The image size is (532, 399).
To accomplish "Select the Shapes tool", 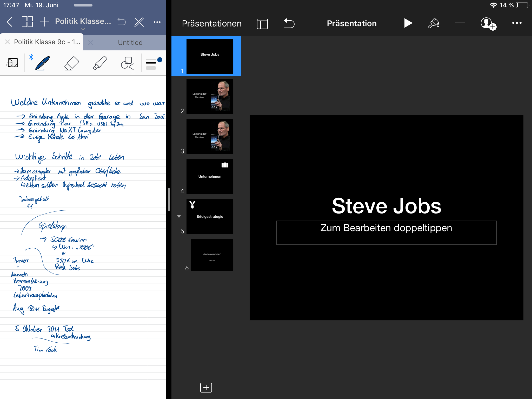I will [128, 63].
